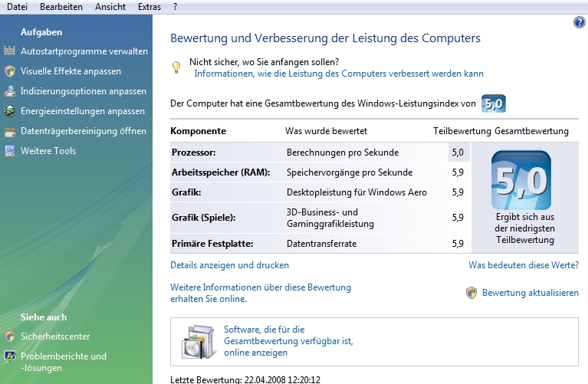The image size is (588, 384).
Task: Open the Sicherheitscenter link
Action: (x=55, y=336)
